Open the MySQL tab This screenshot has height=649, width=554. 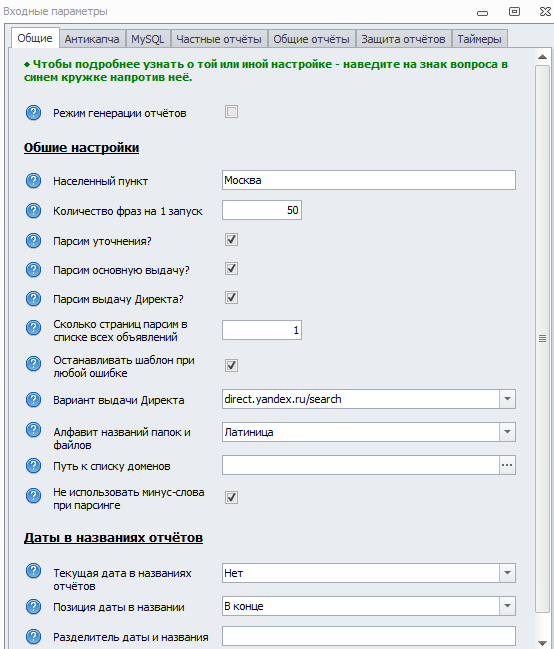coord(147,39)
